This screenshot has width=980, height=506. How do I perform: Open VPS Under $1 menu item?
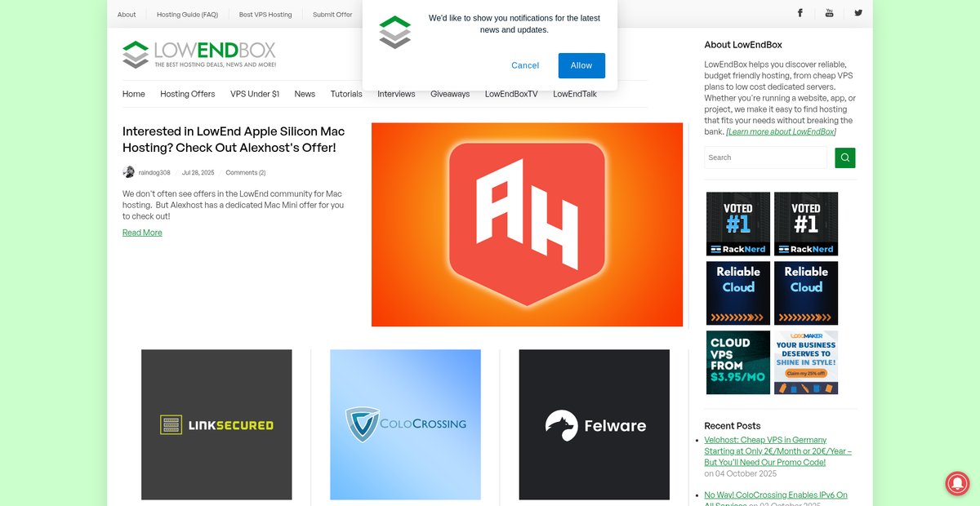point(255,94)
